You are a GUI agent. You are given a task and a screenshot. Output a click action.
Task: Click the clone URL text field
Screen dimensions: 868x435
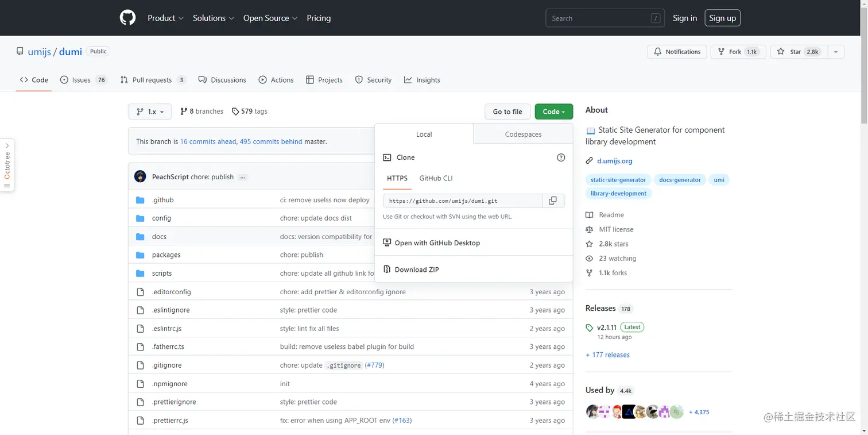[463, 201]
